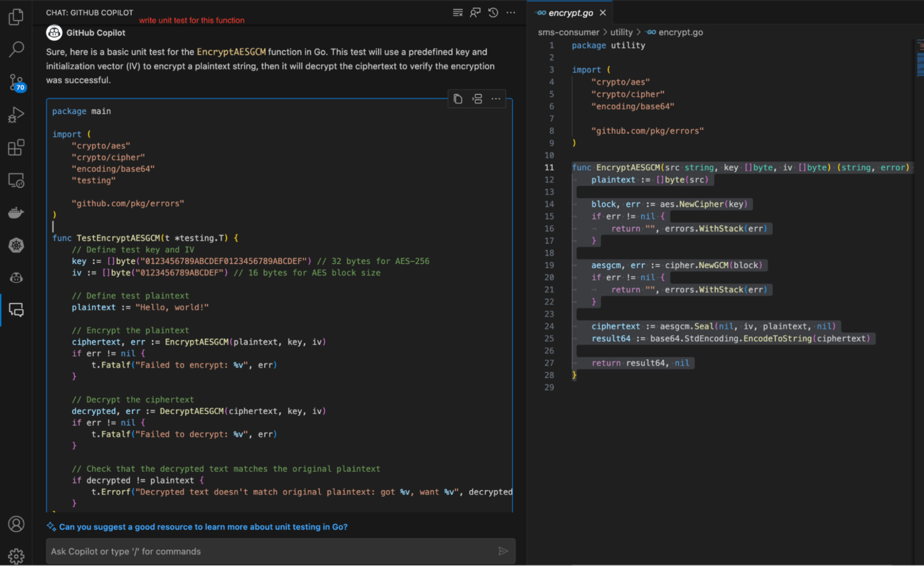The width and height of the screenshot is (924, 566).
Task: Open code block more actions ellipsis
Action: point(496,99)
